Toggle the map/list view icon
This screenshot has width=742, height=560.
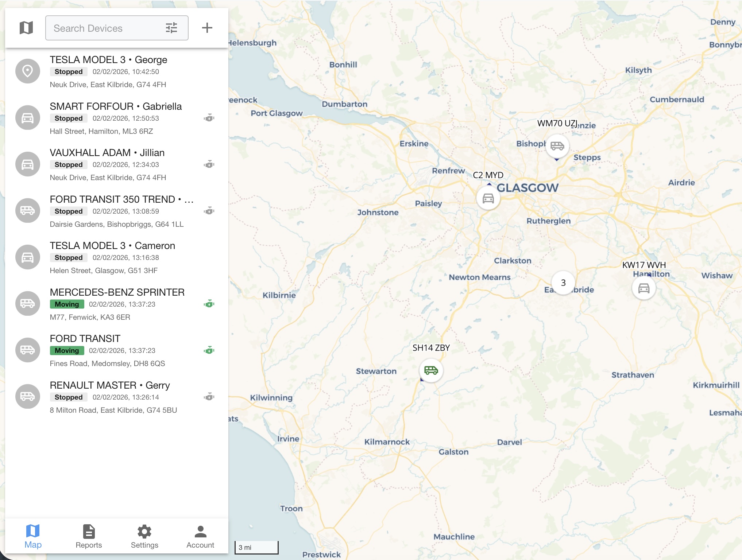coord(26,28)
